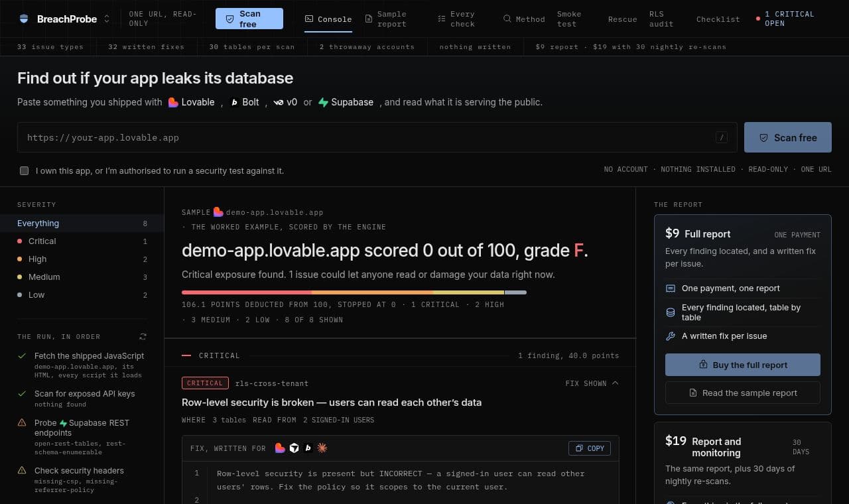849x504 pixels.
Task: Click Read the sample report
Action: (x=743, y=393)
